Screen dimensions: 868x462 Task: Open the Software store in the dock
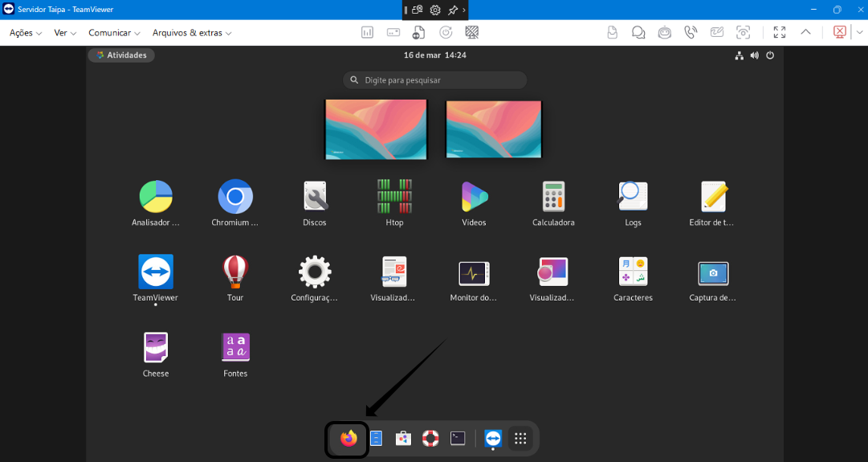coord(403,439)
